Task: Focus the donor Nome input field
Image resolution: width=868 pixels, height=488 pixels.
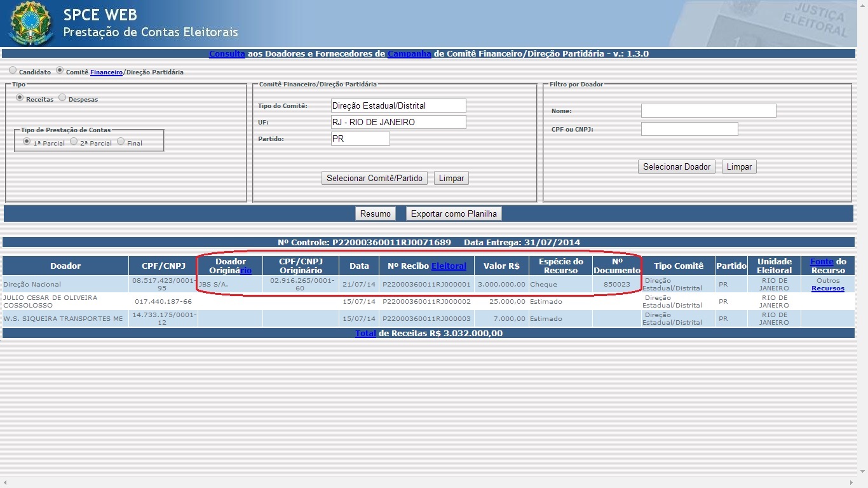Action: coord(709,111)
